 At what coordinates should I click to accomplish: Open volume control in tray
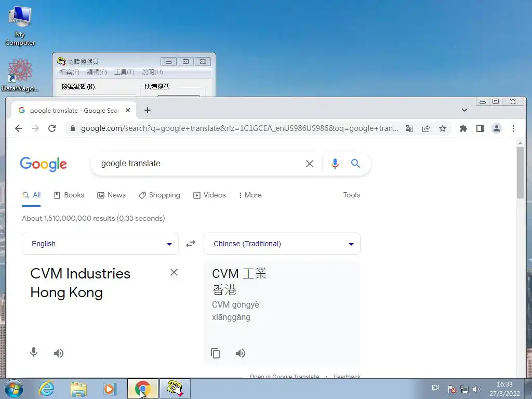[x=477, y=389]
